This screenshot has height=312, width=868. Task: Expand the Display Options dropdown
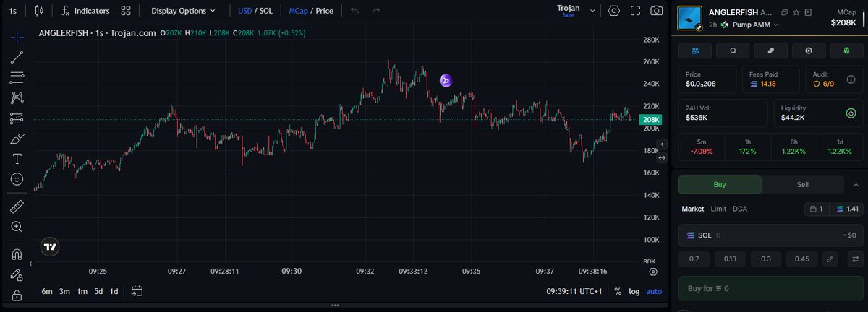(x=183, y=11)
